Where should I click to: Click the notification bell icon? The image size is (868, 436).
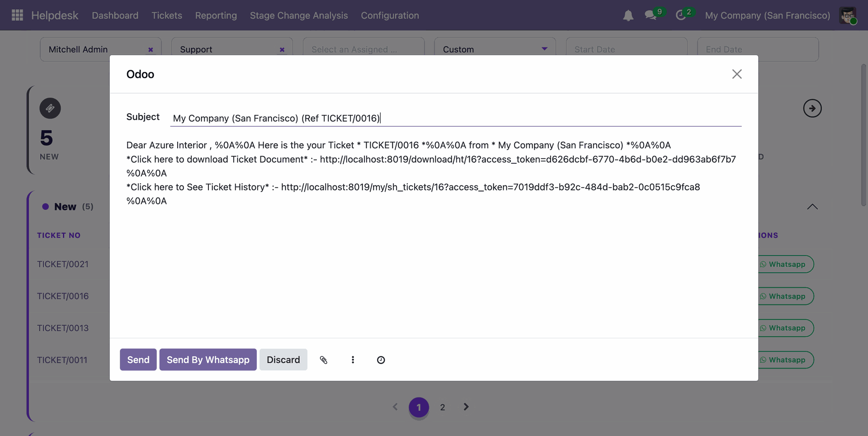(x=628, y=15)
